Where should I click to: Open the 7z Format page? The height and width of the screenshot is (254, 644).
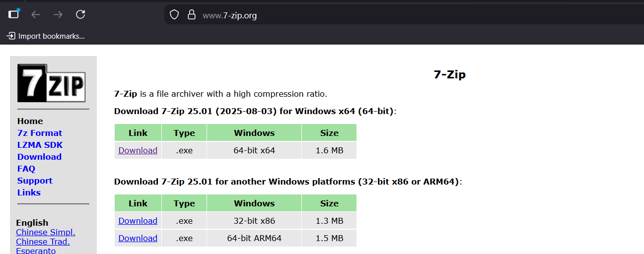(40, 133)
